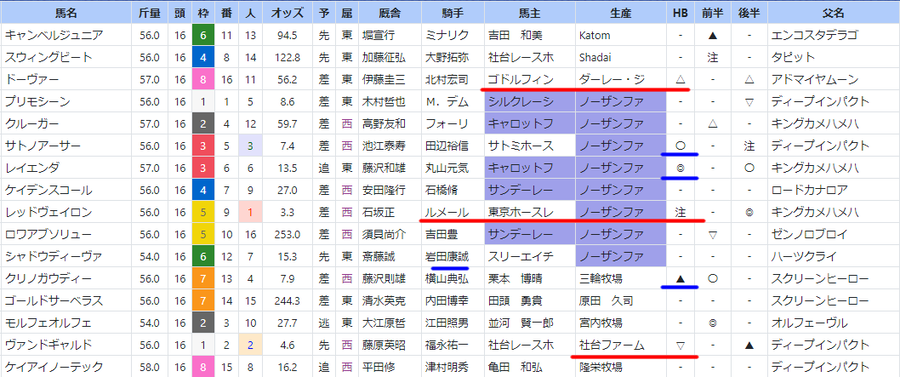Click the double circle HB mark for レイエンダ
Screen dimensions: 900x377
point(680,169)
